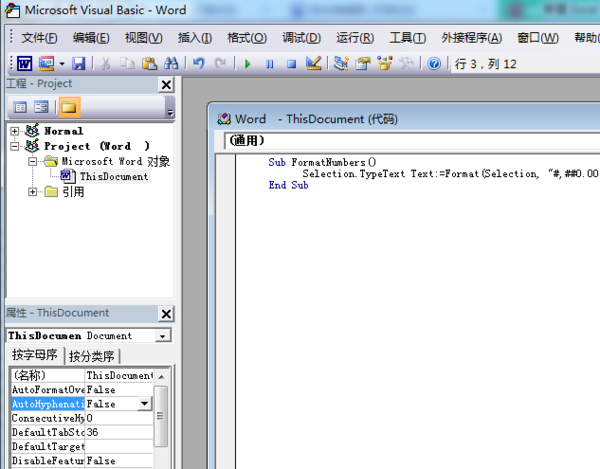Run the macro with the green play button

point(247,64)
